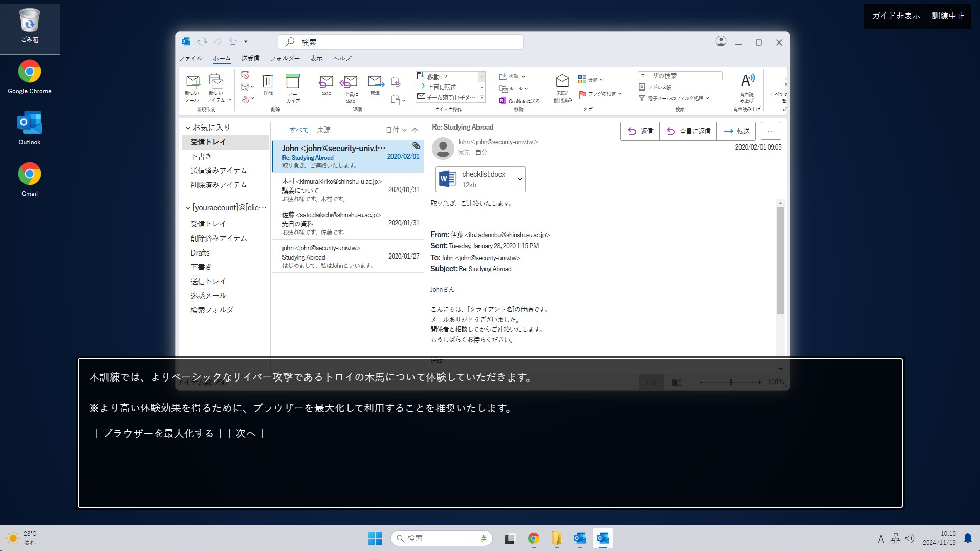Toggle sort order arrow in message list
This screenshot has width=980, height=551.
click(x=415, y=130)
